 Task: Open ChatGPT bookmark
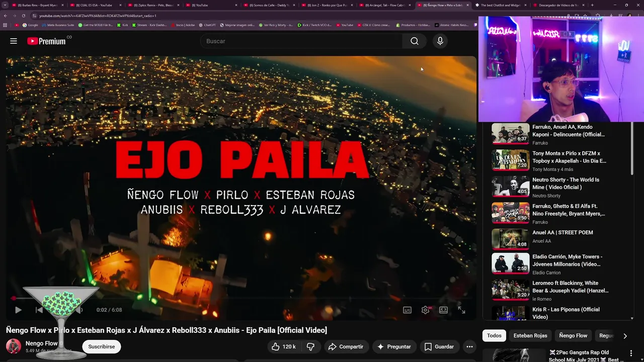click(207, 25)
